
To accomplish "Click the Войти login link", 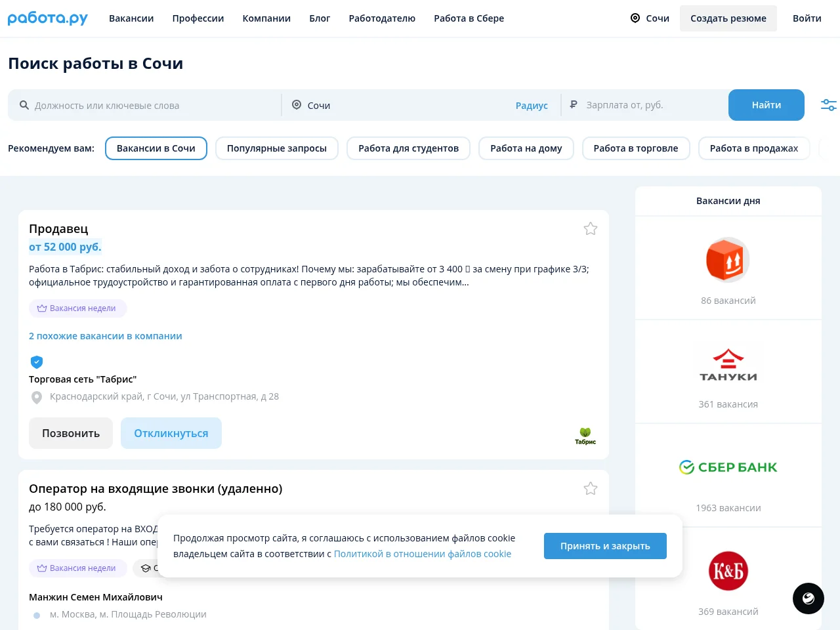I will (x=807, y=18).
